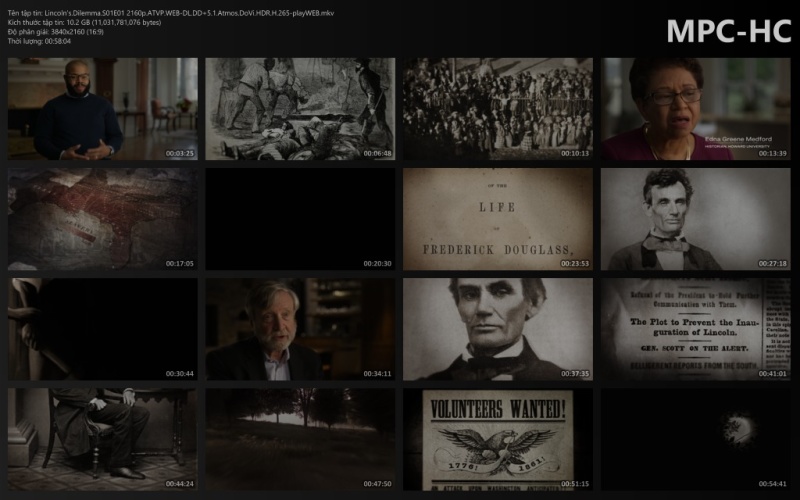
Task: Click the MPC-HC logo
Action: 729,31
